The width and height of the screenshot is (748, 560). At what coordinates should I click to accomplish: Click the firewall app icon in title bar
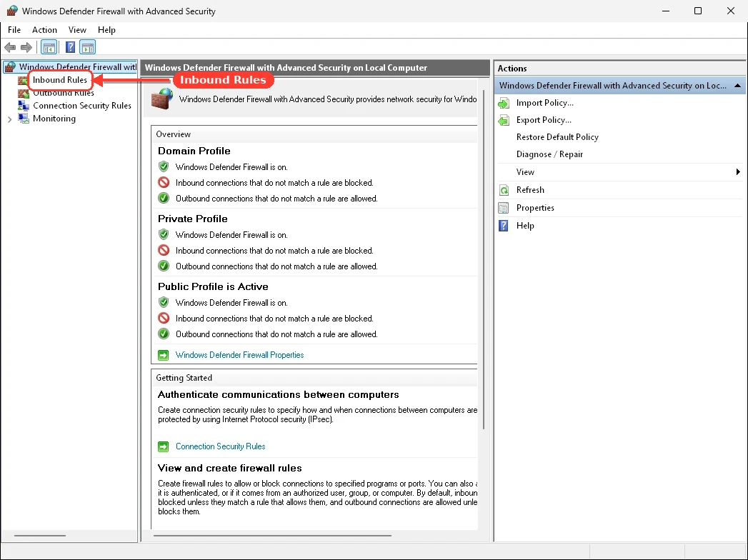pyautogui.click(x=12, y=11)
